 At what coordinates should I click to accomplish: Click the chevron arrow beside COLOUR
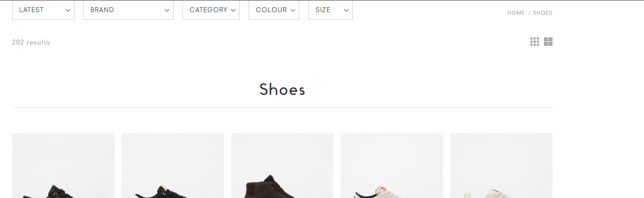coord(293,10)
